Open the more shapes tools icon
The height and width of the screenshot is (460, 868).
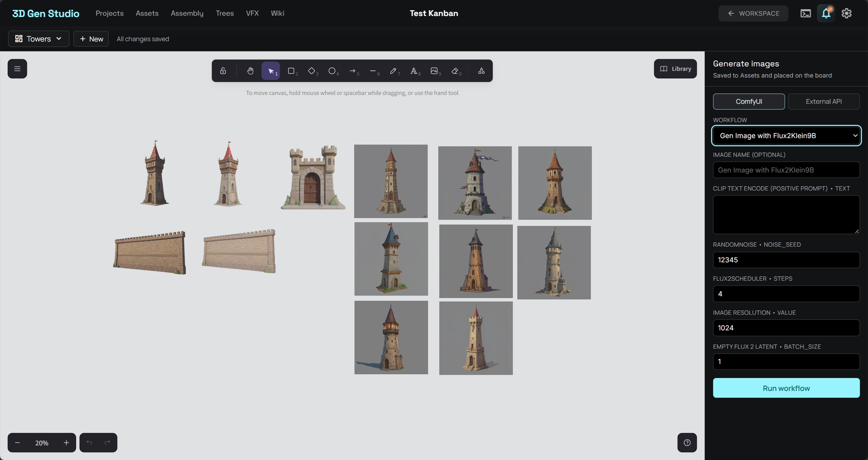pyautogui.click(x=481, y=71)
